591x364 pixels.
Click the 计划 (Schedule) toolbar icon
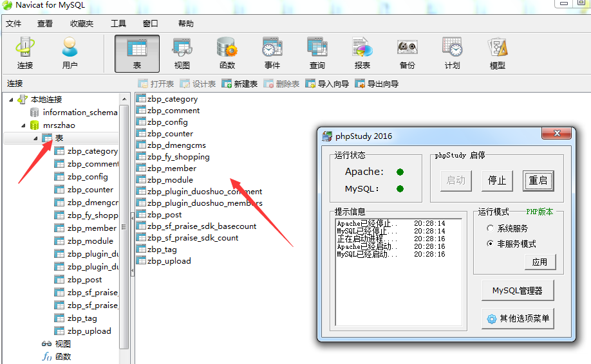[452, 53]
